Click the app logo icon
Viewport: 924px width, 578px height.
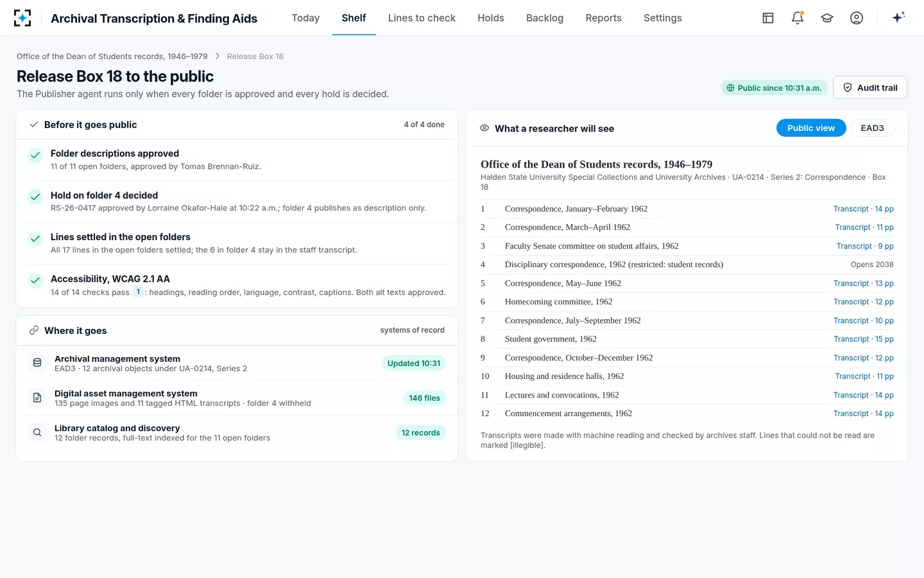coord(22,18)
